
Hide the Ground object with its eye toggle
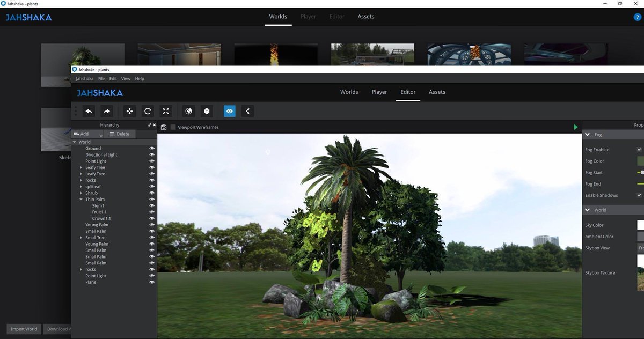(x=152, y=148)
